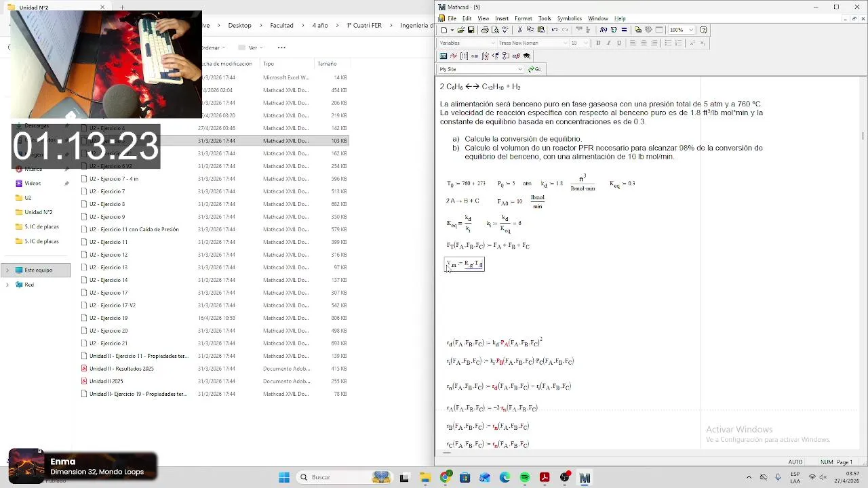
Task: Open Explorer's more options ellipsis
Action: click(x=281, y=47)
